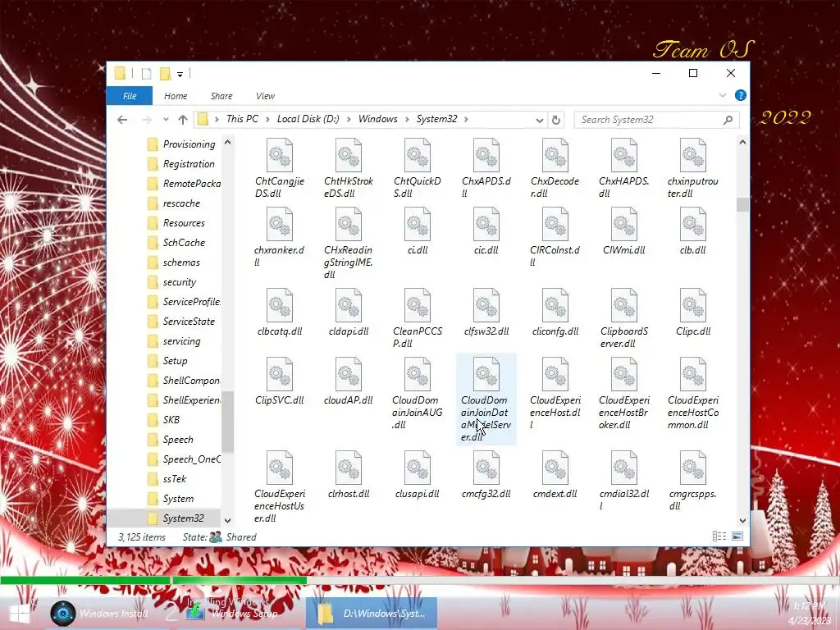Screen dimensions: 840x630
Task: Select the cic.dll file icon
Action: tap(486, 224)
